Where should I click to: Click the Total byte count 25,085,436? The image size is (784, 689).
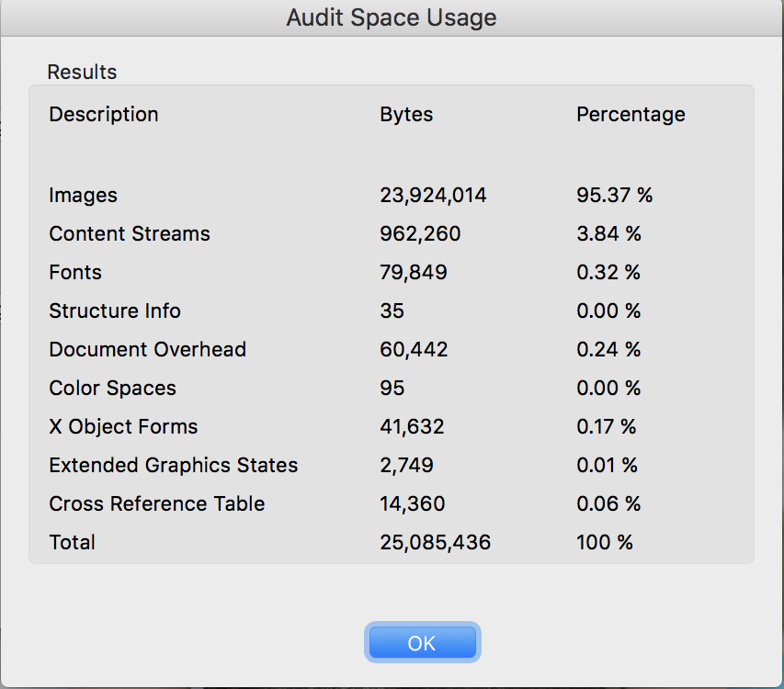pos(435,543)
